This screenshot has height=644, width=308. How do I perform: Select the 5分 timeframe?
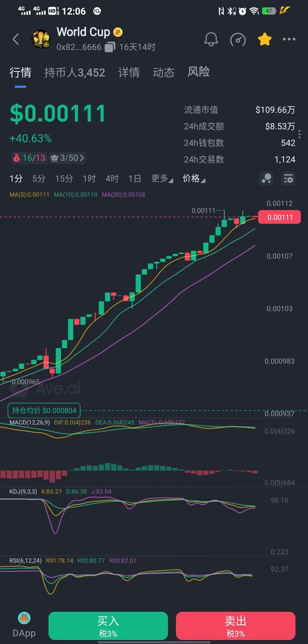click(39, 179)
